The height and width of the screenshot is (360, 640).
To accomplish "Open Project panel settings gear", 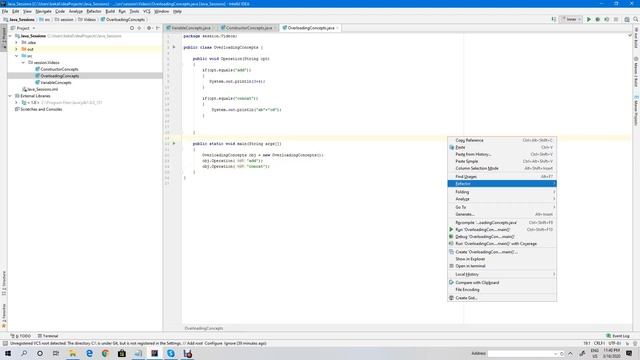I will [x=149, y=28].
